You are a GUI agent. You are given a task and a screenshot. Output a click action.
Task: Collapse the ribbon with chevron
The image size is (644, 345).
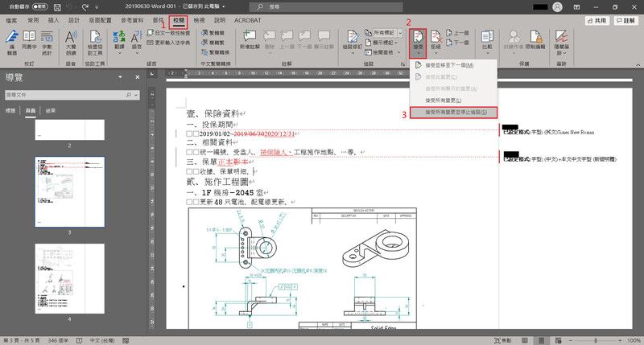[638, 65]
